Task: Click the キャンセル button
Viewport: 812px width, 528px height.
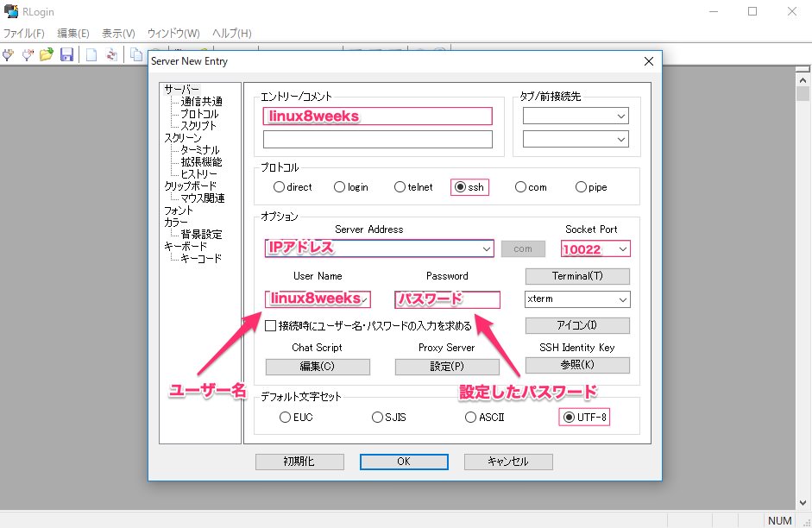Action: [x=508, y=462]
